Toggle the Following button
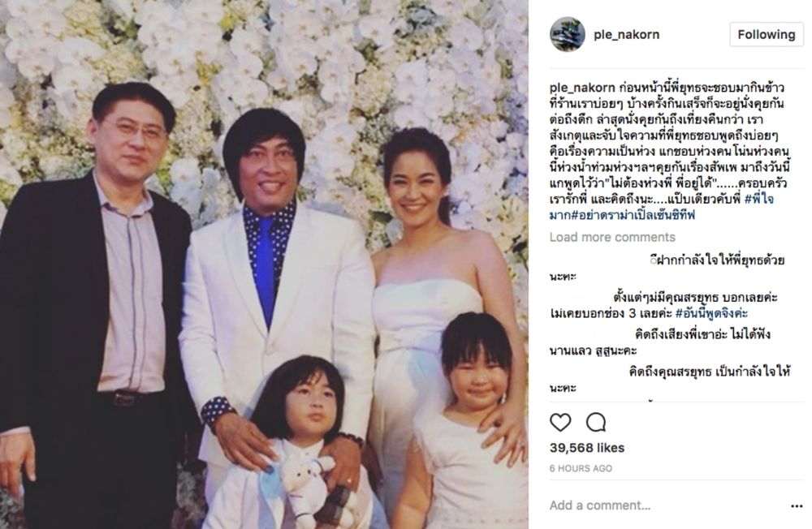Screen dimensions: 812x529 (767, 35)
